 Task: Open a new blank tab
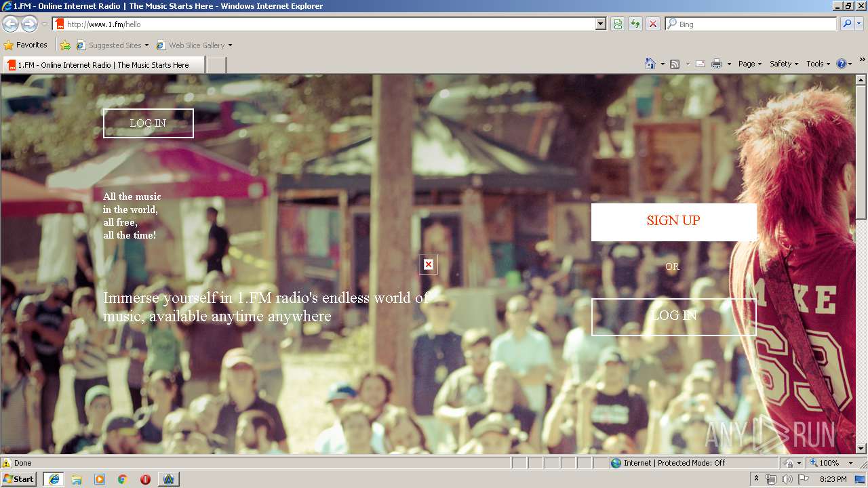pyautogui.click(x=216, y=65)
